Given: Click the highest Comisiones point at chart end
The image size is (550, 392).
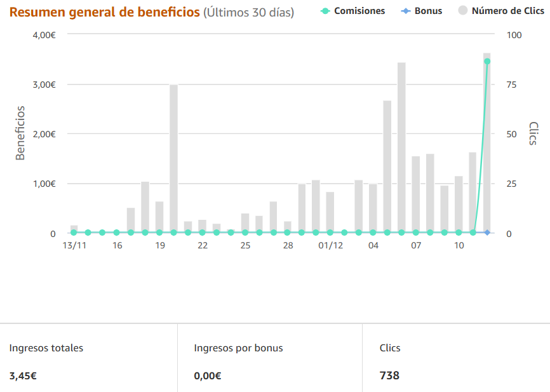Looking at the screenshot, I should pos(487,62).
